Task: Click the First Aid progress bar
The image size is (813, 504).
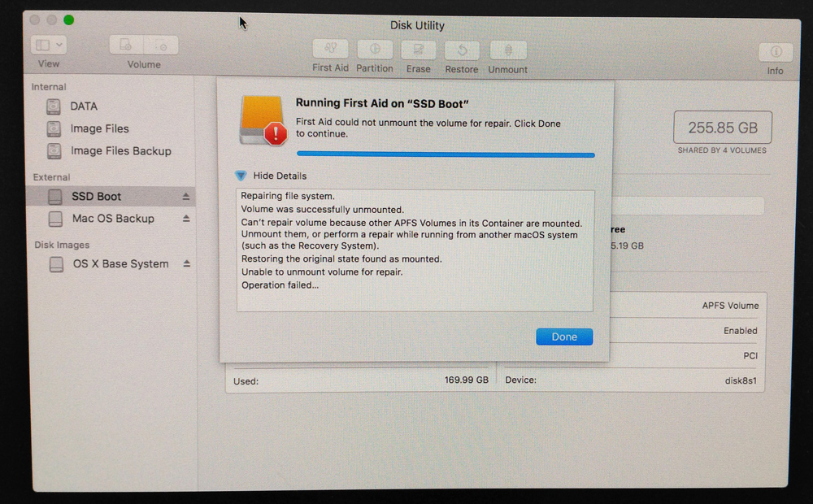Action: (x=446, y=154)
